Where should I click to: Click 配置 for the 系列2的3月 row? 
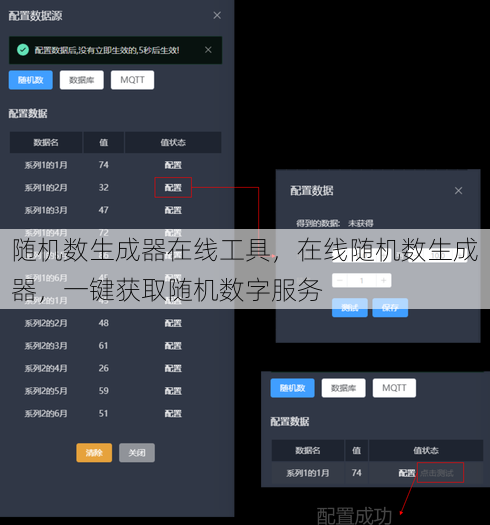coord(173,346)
